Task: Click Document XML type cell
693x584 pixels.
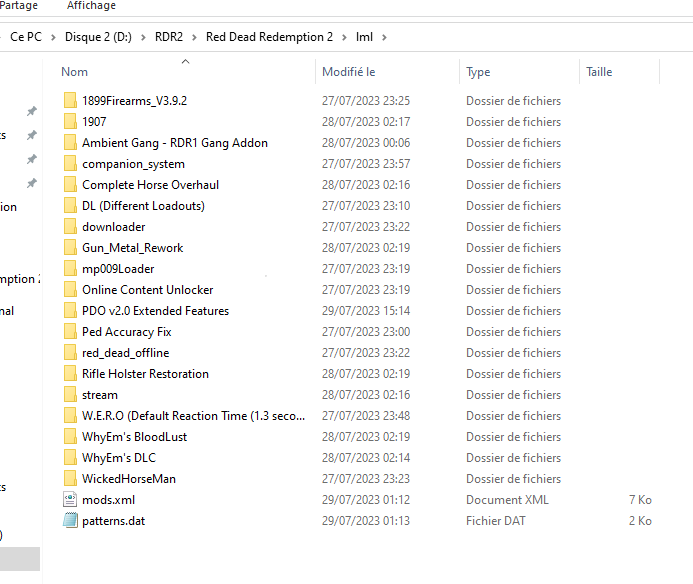Action: tap(507, 500)
